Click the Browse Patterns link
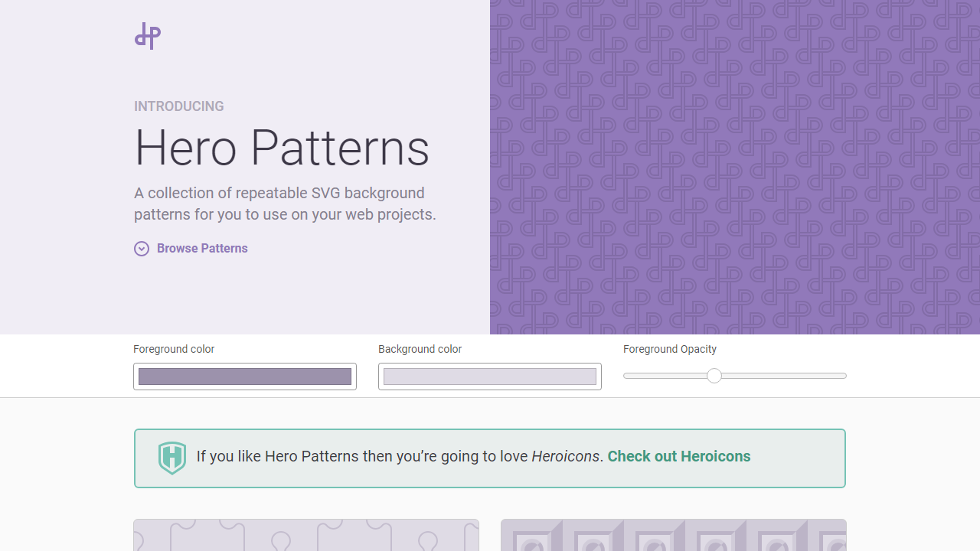The height and width of the screenshot is (551, 980). (x=201, y=248)
